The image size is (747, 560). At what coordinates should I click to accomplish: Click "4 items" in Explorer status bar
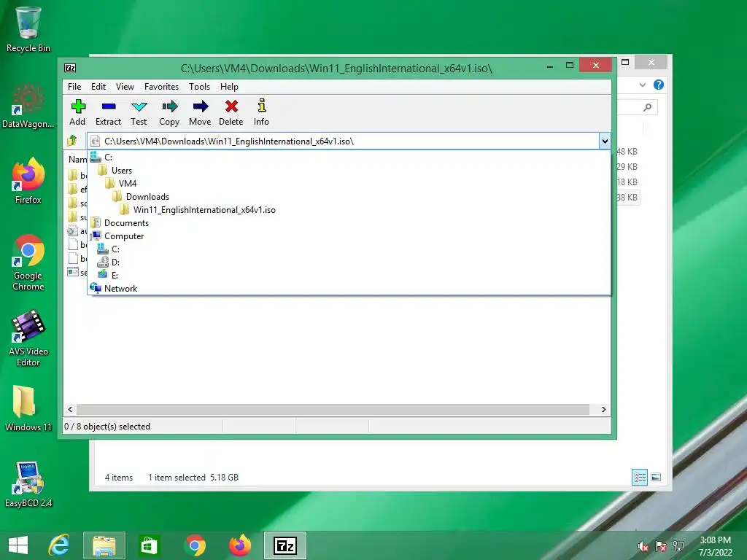coord(119,477)
